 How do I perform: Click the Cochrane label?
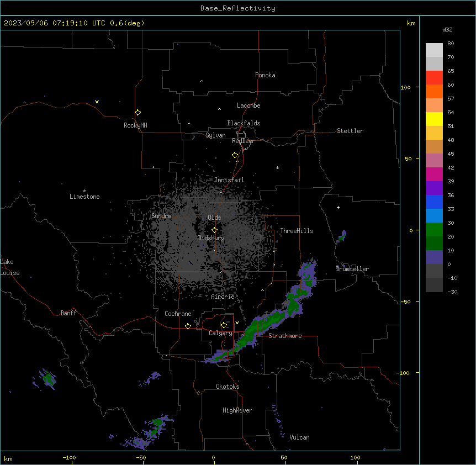pos(178,314)
